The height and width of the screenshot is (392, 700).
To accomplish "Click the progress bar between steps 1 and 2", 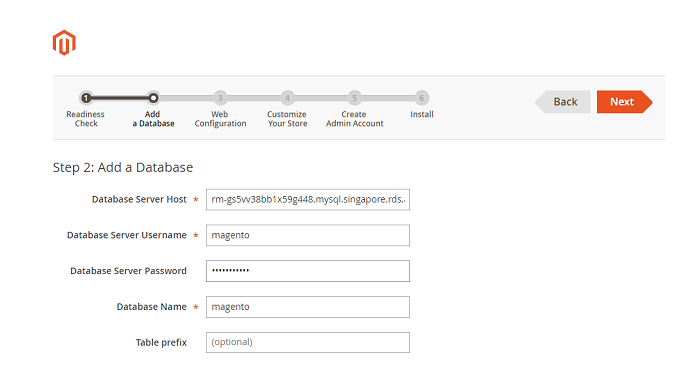I will [x=120, y=98].
